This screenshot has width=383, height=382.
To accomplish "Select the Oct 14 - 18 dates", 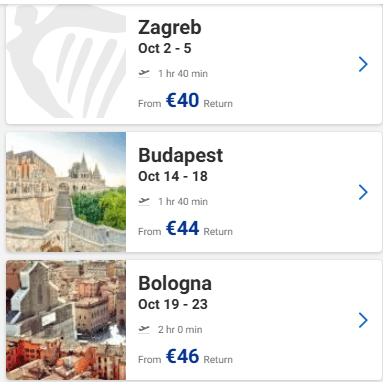I will tap(173, 176).
